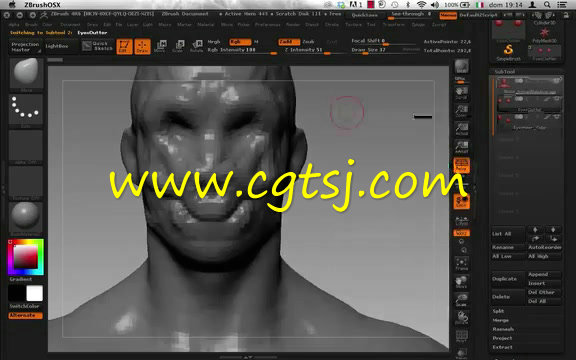Open the Apple menu

pos(12,5)
